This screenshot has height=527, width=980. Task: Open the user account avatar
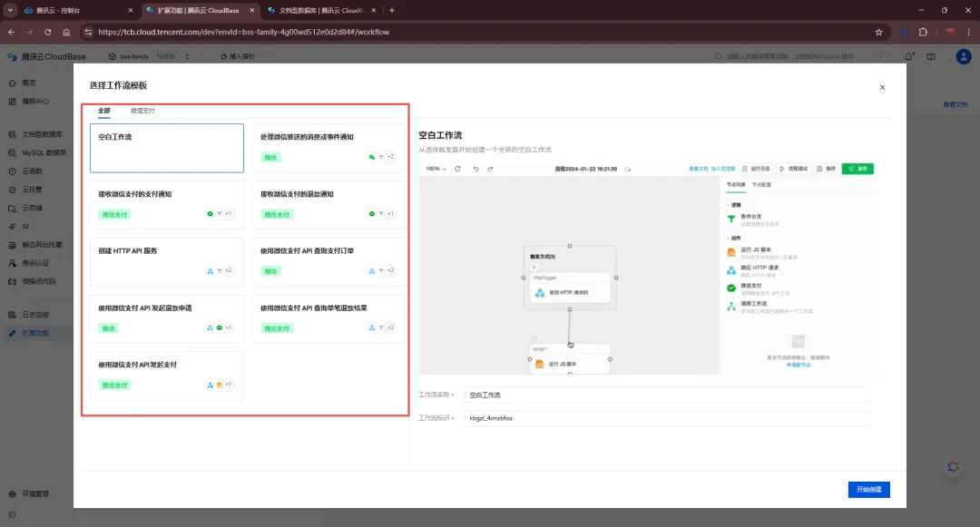point(963,56)
